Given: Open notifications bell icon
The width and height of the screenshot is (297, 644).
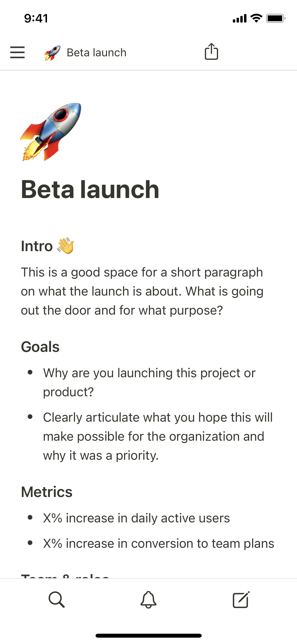Looking at the screenshot, I should tap(148, 600).
